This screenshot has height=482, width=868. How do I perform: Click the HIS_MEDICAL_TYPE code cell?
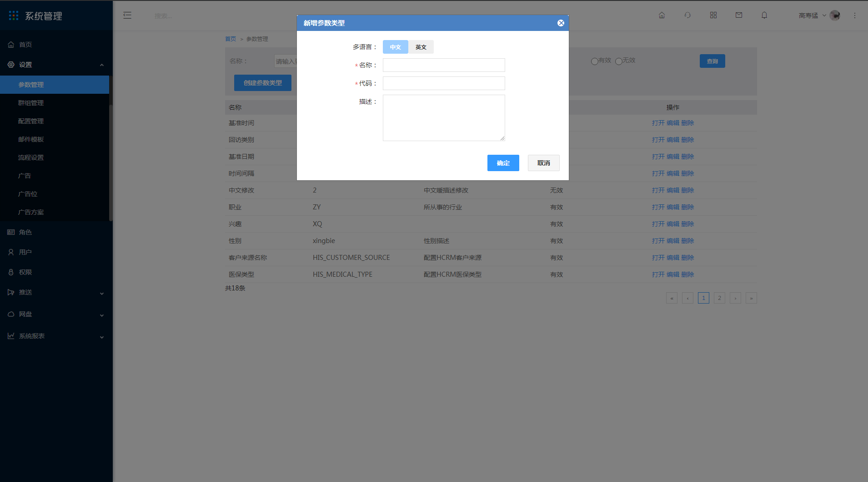tap(342, 274)
